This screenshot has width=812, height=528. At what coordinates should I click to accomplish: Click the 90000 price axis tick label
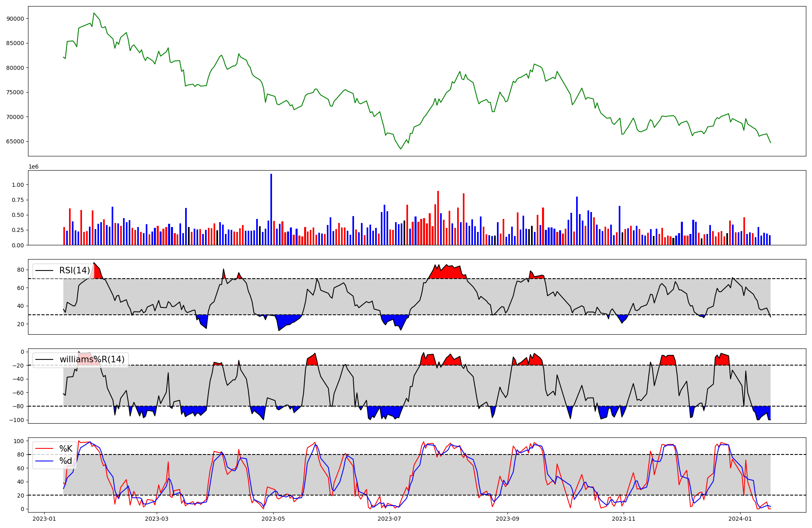[x=15, y=19]
